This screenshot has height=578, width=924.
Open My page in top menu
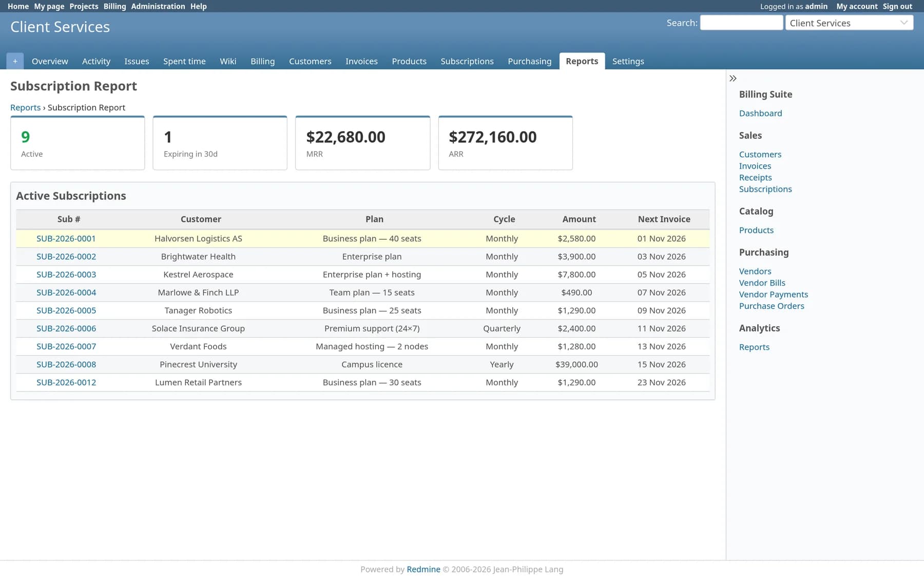pyautogui.click(x=49, y=6)
